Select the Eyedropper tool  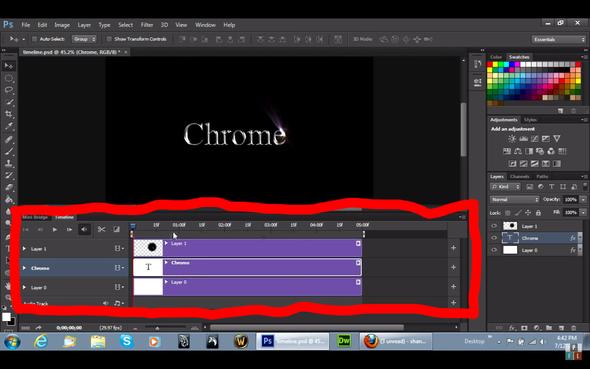click(9, 126)
